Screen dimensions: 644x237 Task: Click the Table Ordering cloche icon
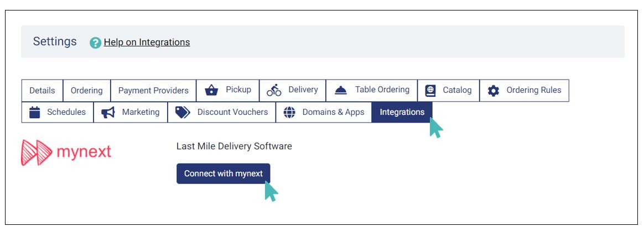click(x=341, y=91)
